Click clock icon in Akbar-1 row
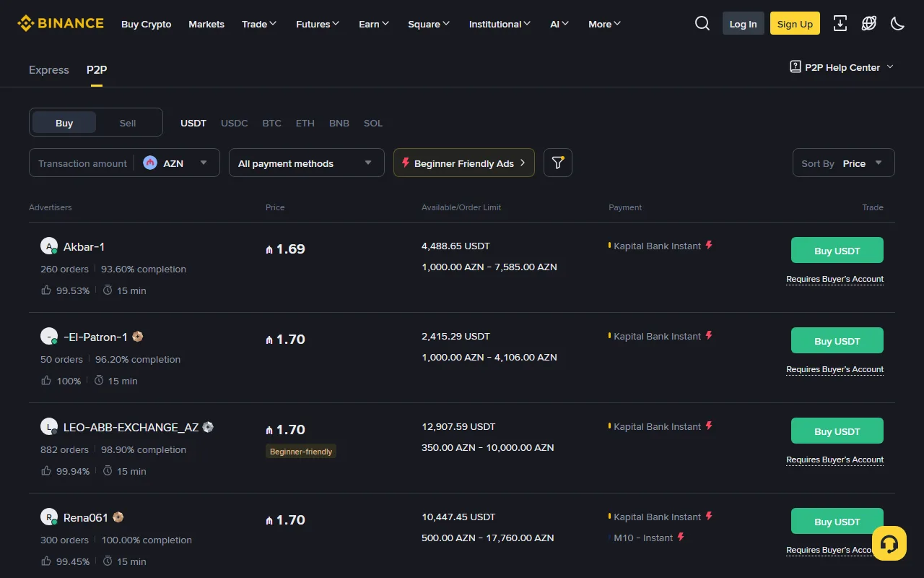The image size is (924, 578). tap(108, 290)
